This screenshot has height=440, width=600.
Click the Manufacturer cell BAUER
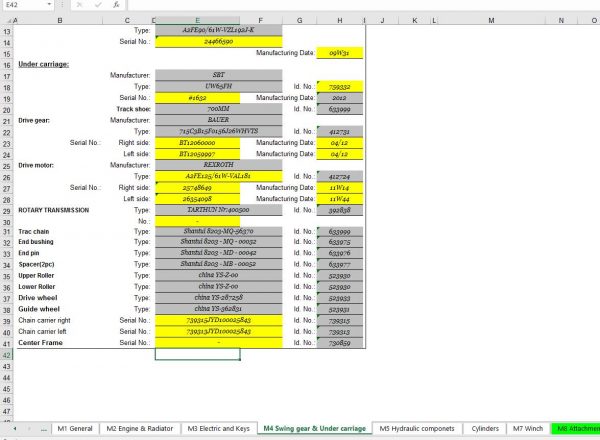click(218, 120)
